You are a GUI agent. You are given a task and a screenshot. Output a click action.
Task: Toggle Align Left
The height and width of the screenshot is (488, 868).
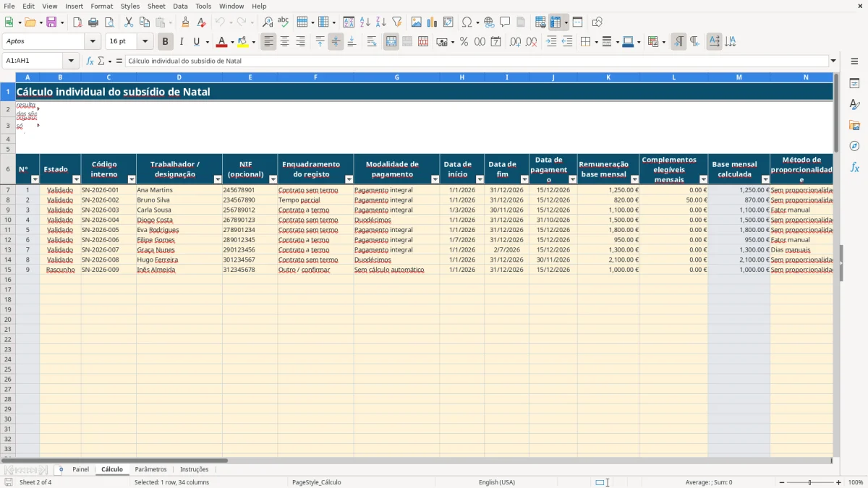click(269, 42)
